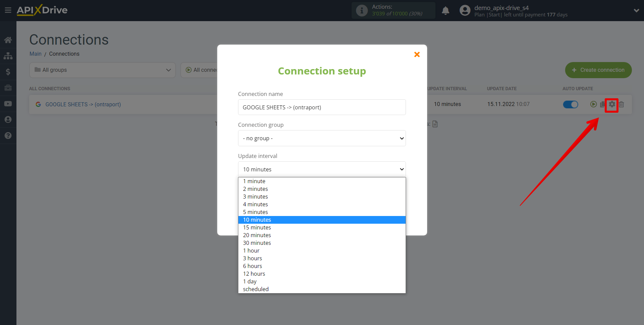The width and height of the screenshot is (644, 325).
Task: Click the connection settings gear icon
Action: [612, 104]
